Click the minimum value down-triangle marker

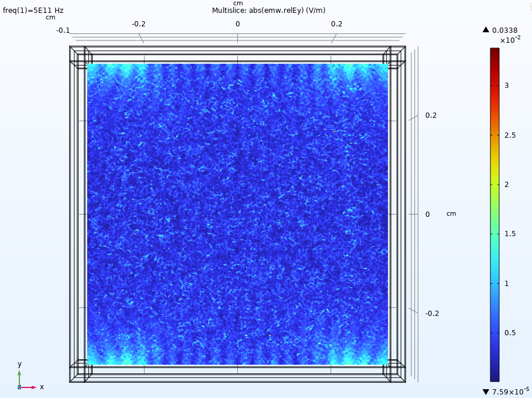tap(485, 392)
